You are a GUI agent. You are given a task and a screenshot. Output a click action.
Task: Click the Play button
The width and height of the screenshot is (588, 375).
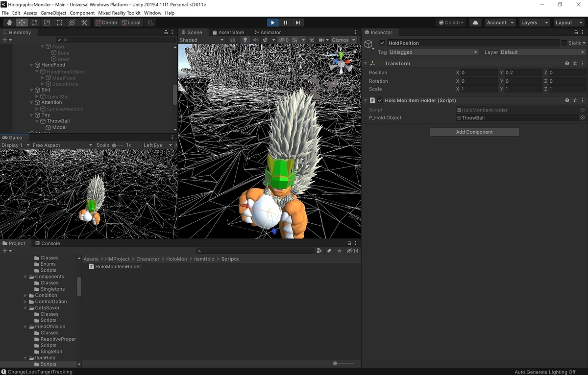coord(273,23)
